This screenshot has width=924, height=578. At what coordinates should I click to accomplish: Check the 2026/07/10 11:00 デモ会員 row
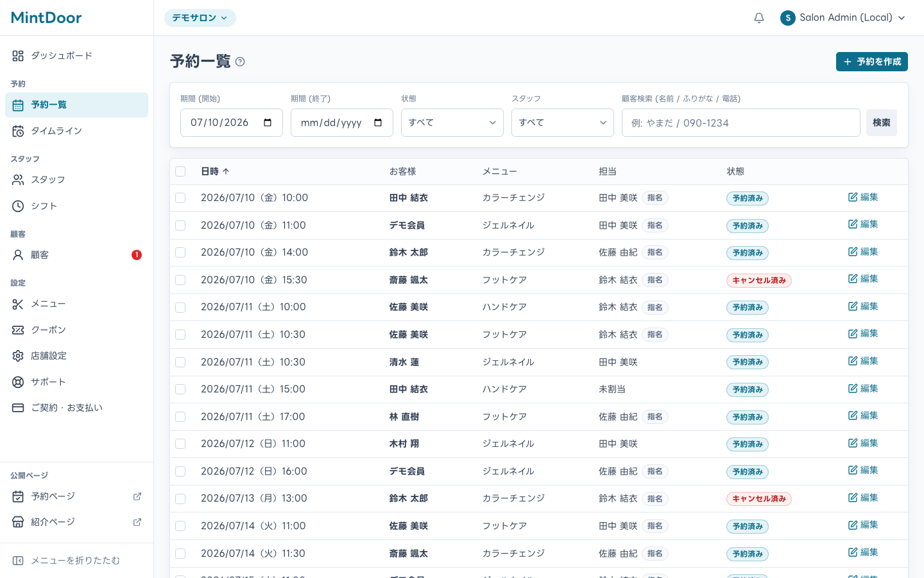pyautogui.click(x=180, y=225)
